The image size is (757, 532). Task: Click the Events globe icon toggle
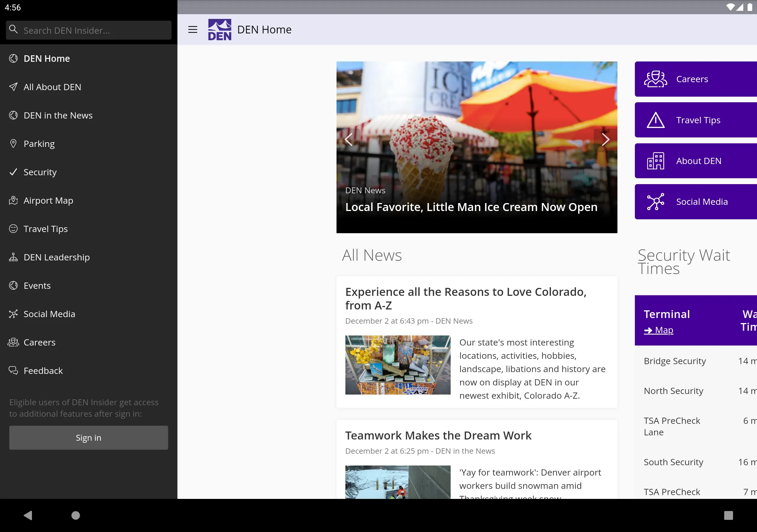point(14,285)
